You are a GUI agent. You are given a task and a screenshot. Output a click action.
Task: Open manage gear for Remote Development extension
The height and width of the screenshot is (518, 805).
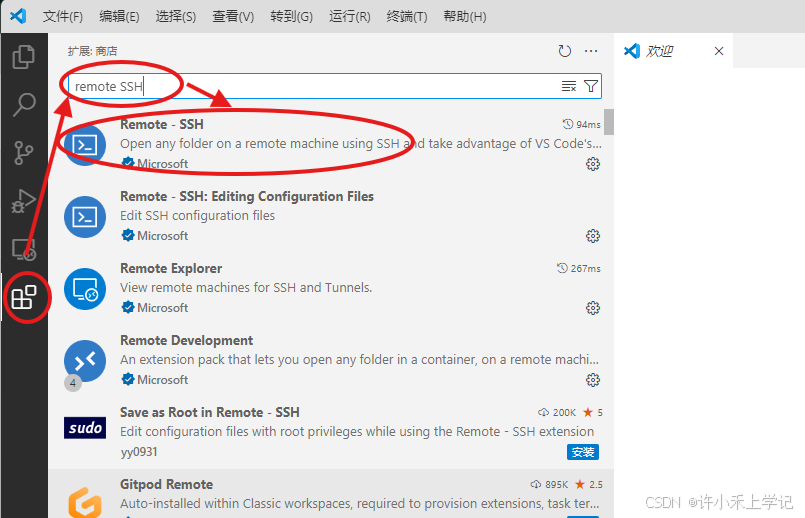[x=593, y=380]
